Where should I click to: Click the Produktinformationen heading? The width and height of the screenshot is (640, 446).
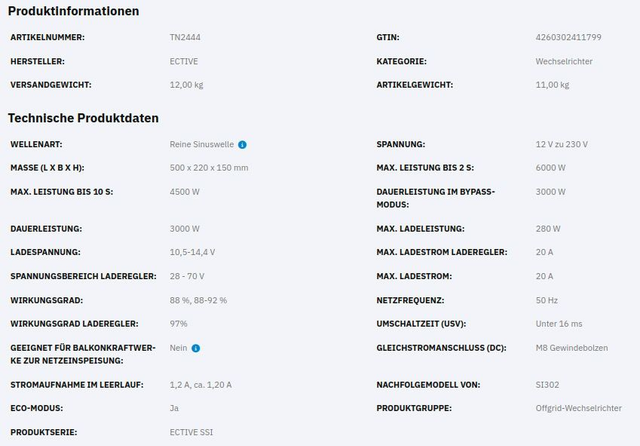(x=73, y=11)
